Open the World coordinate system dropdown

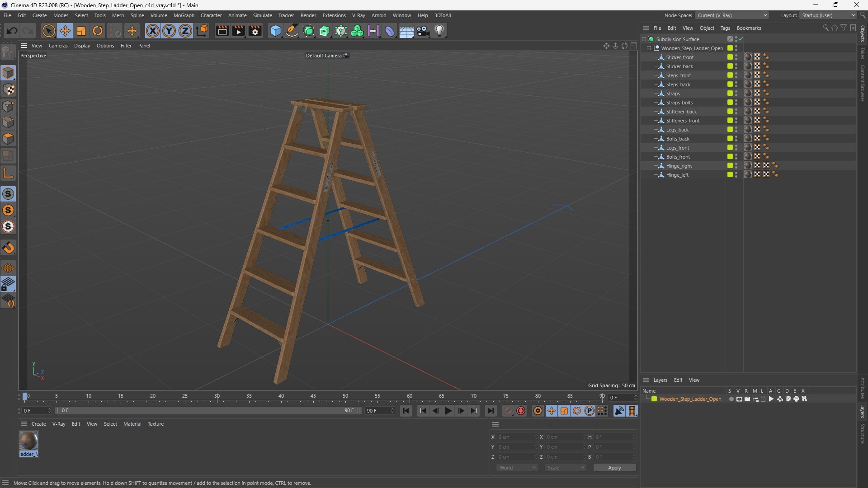pyautogui.click(x=517, y=468)
